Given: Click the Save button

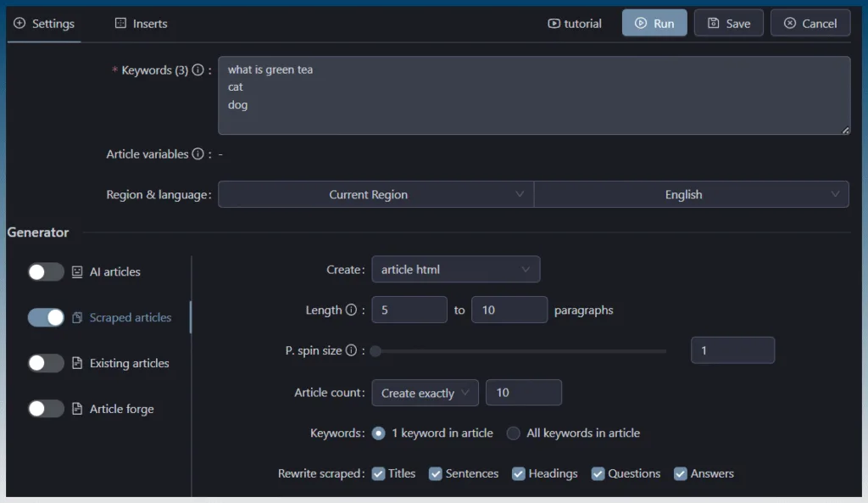Looking at the screenshot, I should click(728, 23).
